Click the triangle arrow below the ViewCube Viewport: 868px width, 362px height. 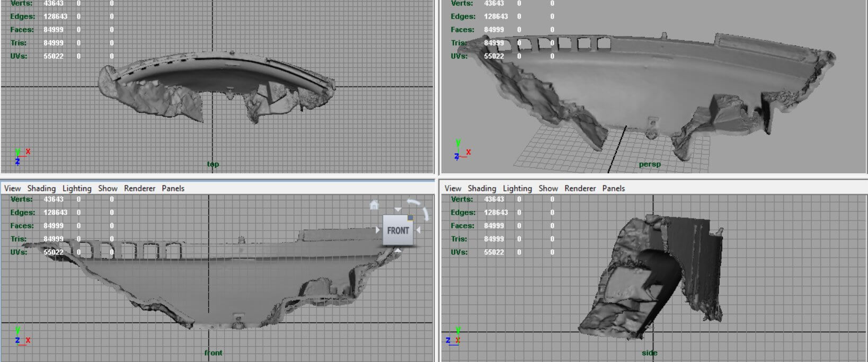coord(398,250)
